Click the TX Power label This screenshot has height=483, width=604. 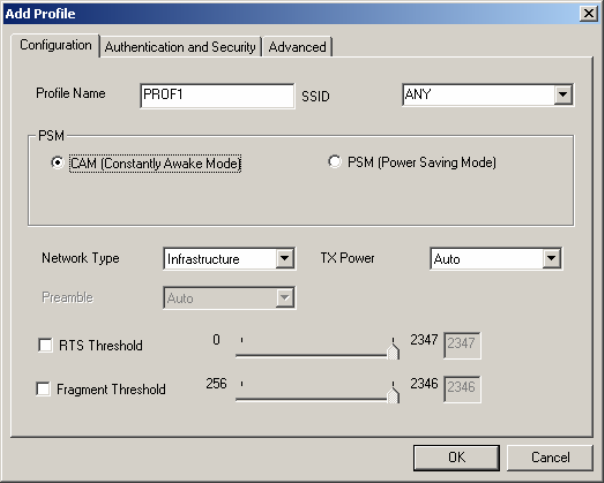347,258
